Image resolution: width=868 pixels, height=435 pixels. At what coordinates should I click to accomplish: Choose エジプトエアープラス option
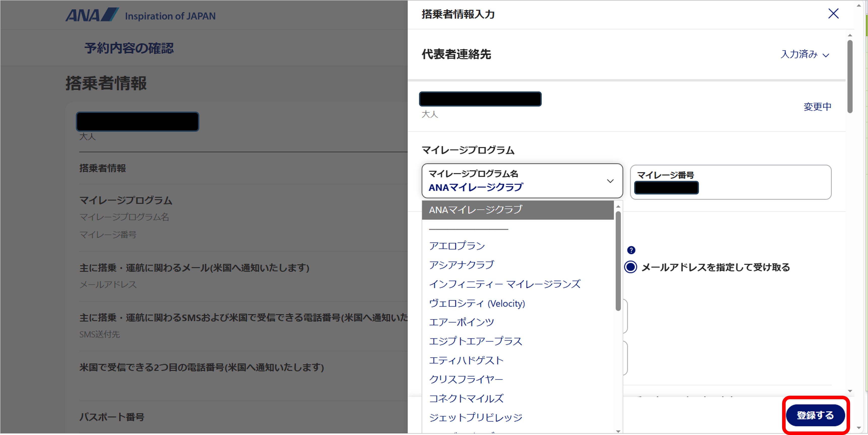click(475, 341)
